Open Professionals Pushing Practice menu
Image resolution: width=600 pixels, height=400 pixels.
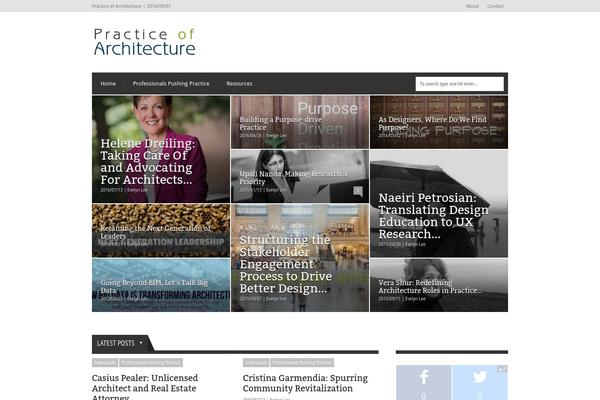[171, 83]
